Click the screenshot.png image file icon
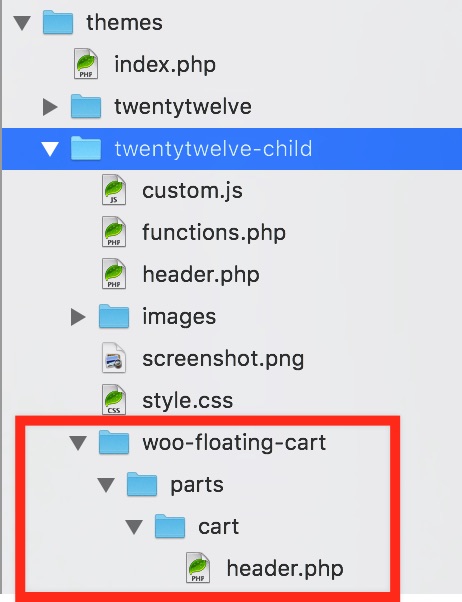 pyautogui.click(x=114, y=358)
